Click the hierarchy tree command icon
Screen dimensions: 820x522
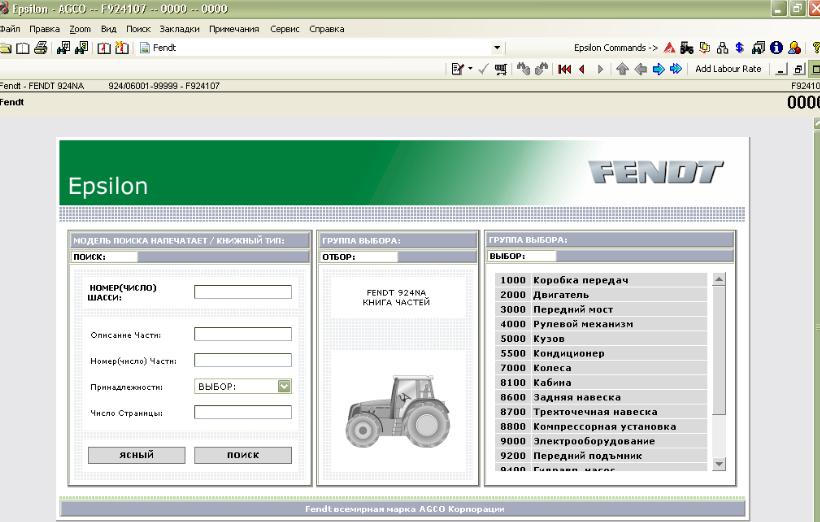pos(722,48)
